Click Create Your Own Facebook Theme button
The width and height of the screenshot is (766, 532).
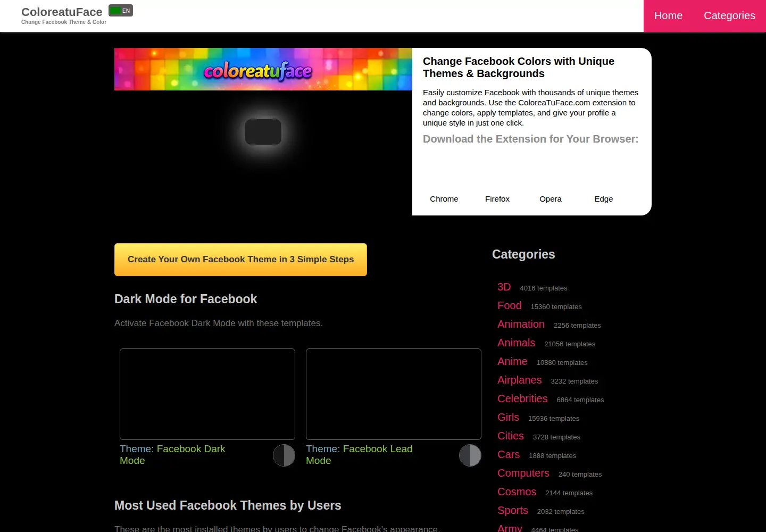tap(240, 260)
